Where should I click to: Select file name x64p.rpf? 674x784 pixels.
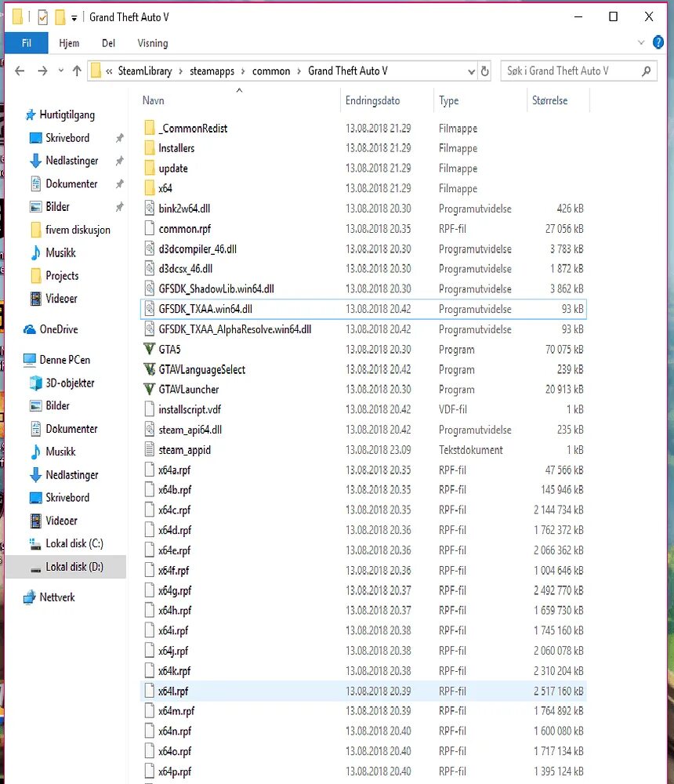tap(175, 771)
